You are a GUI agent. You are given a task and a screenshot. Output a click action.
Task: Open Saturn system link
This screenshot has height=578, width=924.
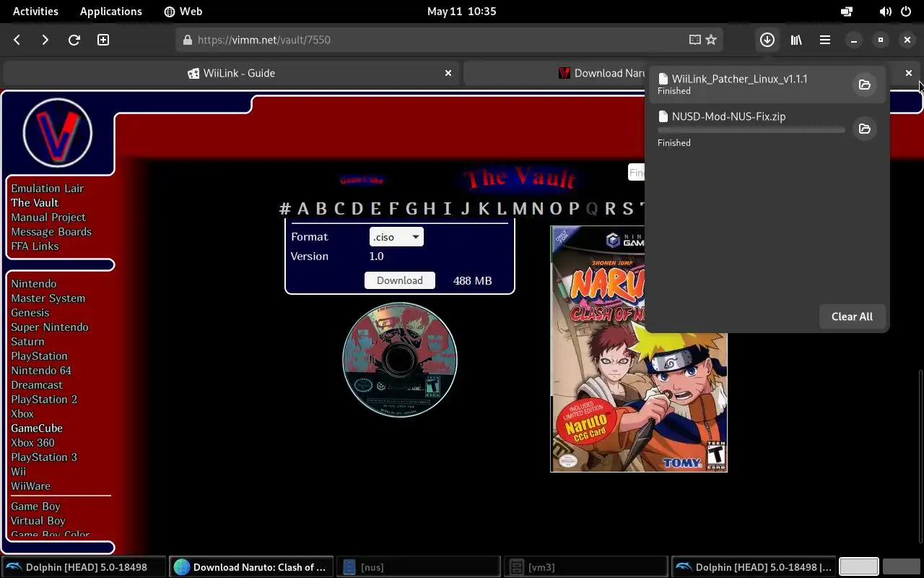pos(27,342)
